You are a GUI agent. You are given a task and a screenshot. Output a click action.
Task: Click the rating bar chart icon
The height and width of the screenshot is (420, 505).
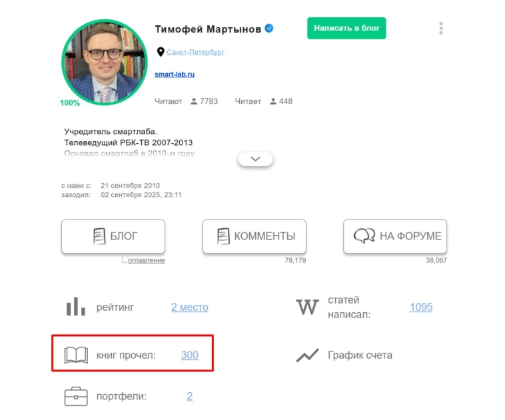click(x=76, y=306)
